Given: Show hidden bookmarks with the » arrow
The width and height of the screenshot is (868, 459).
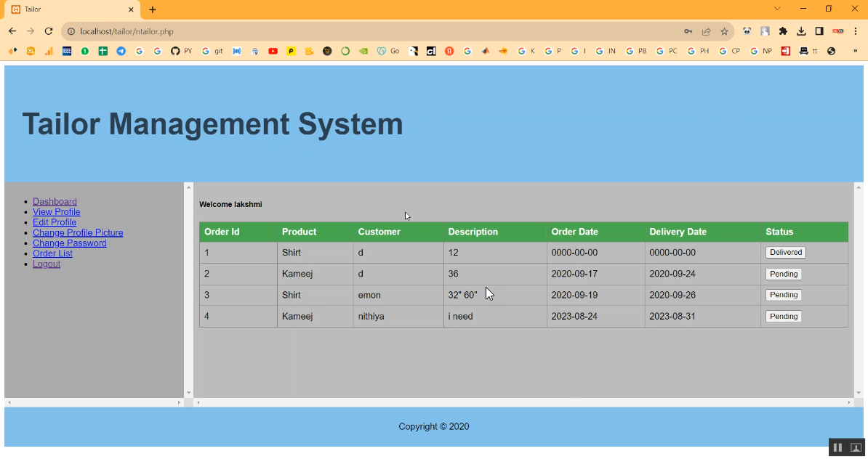Looking at the screenshot, I should coord(855,52).
